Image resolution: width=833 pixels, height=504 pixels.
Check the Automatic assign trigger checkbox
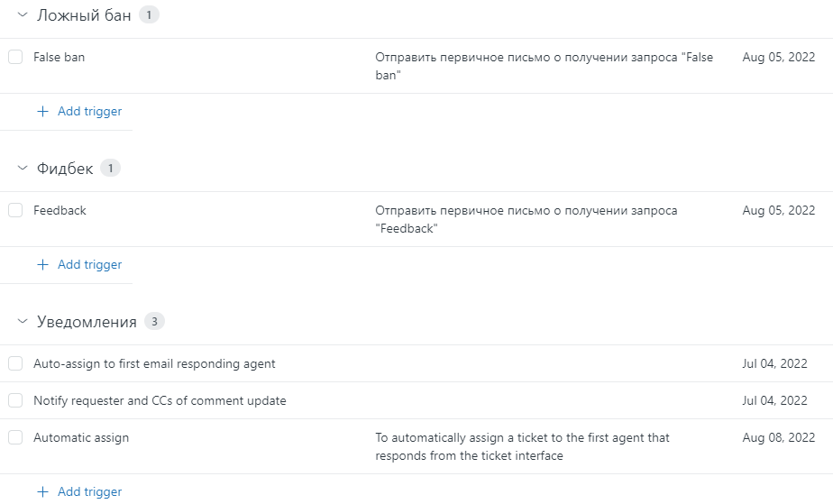pos(15,438)
